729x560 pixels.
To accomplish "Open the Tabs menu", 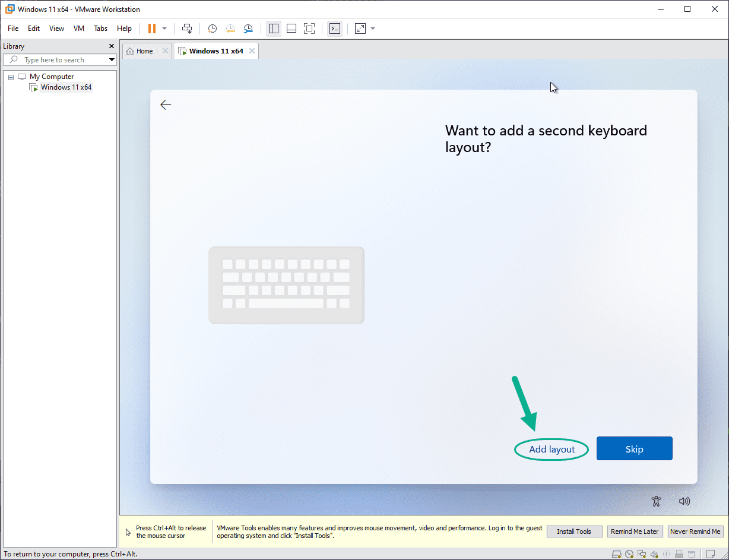I will click(101, 29).
